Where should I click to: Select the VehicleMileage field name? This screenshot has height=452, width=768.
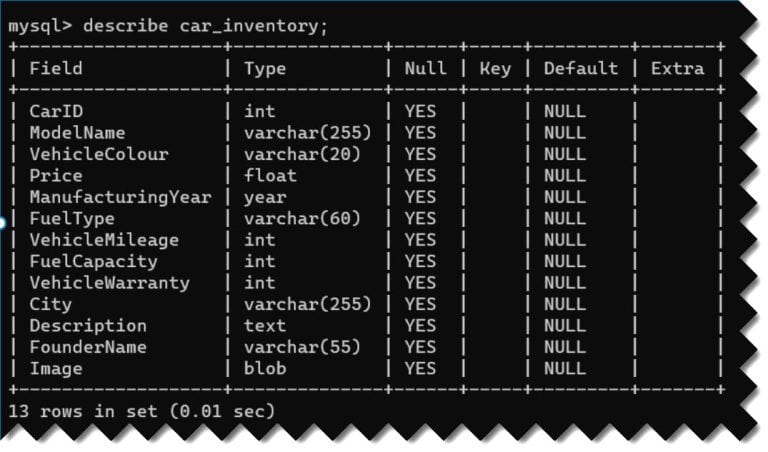104,240
